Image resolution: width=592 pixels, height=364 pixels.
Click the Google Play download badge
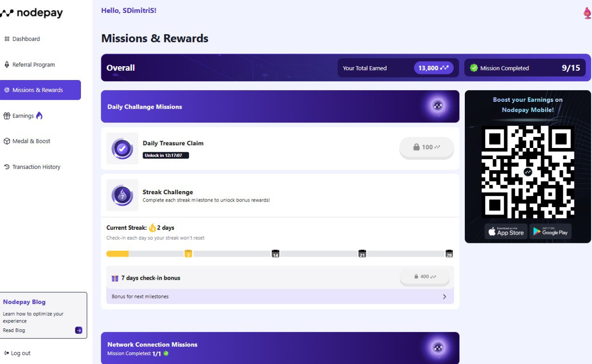coord(550,232)
